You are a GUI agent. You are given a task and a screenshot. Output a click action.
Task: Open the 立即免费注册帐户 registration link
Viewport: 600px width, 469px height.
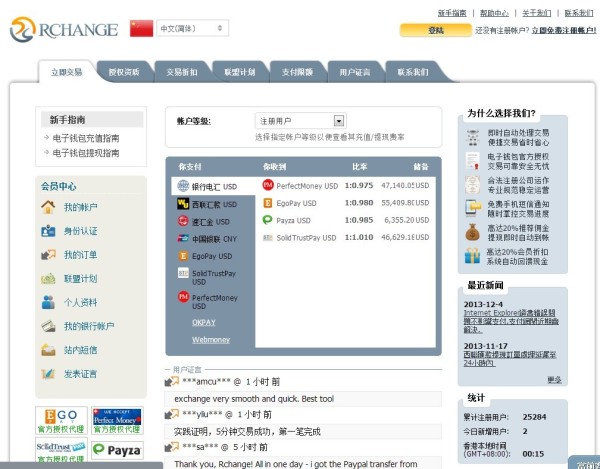(564, 30)
